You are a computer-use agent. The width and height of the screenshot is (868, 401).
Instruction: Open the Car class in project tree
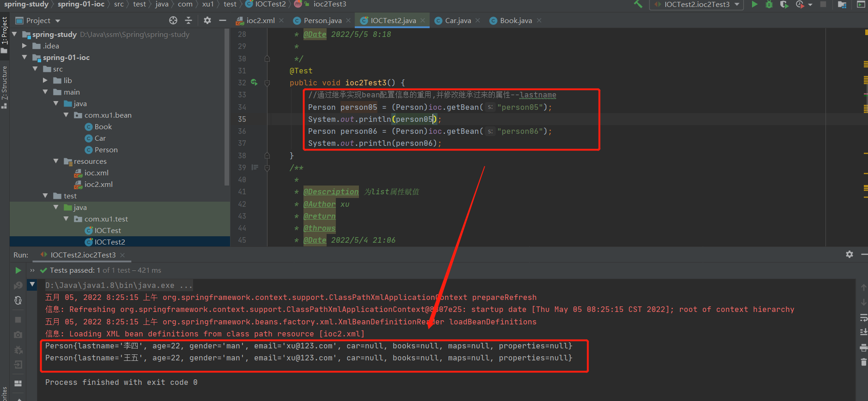click(x=100, y=138)
